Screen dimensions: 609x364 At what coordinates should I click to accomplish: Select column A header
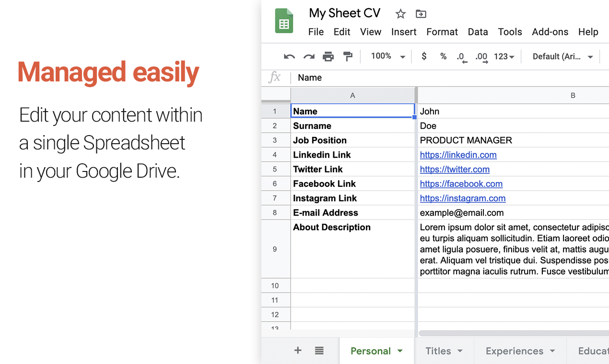coord(352,95)
